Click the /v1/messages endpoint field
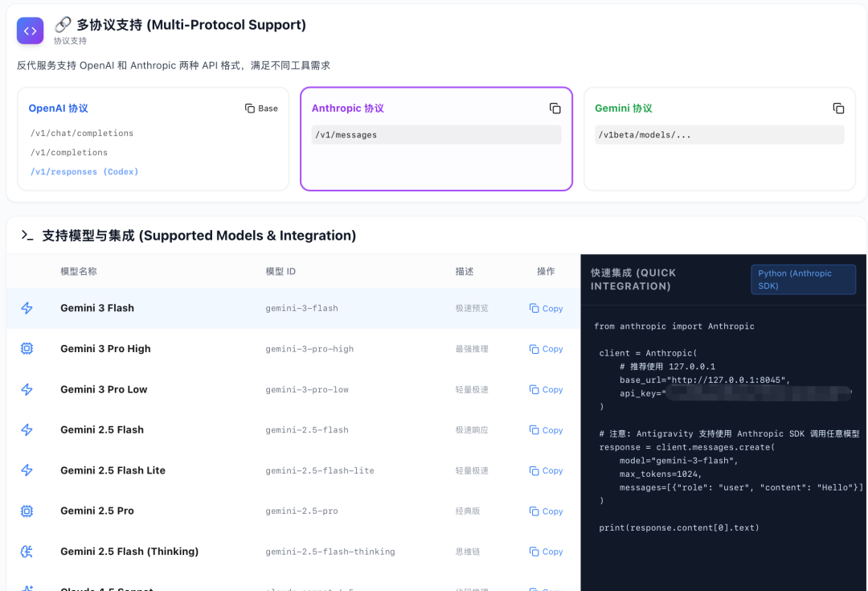Viewport: 868px width, 591px height. tap(436, 134)
